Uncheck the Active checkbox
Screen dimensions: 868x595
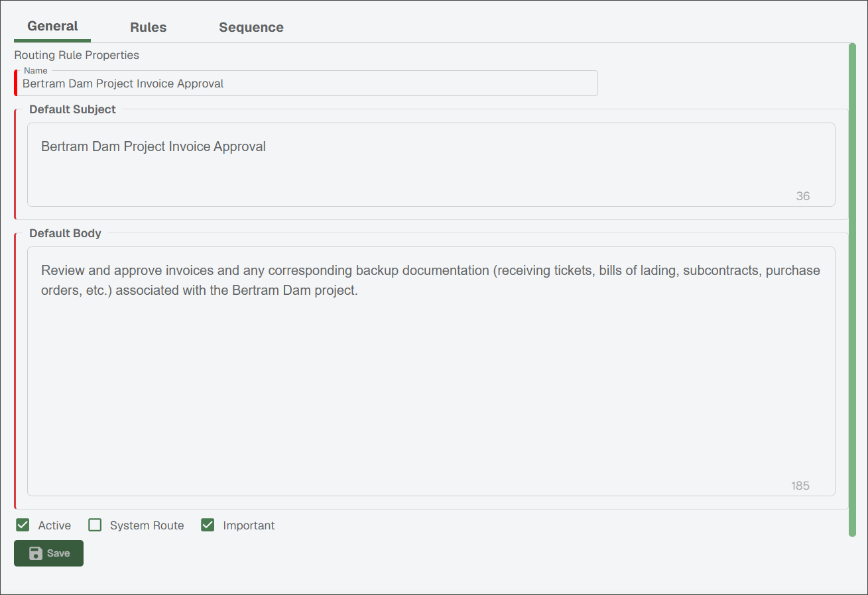pos(23,525)
